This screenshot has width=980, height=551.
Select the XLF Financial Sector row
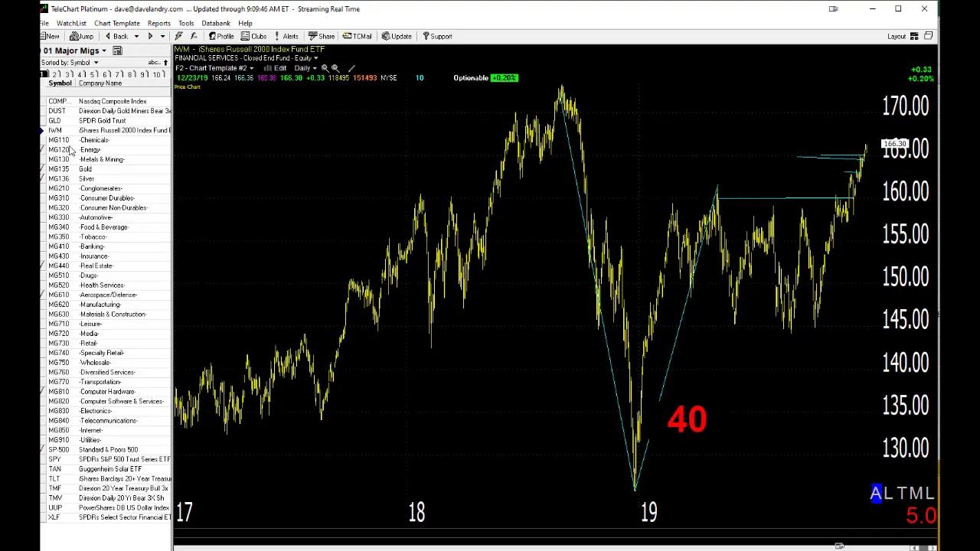point(106,517)
